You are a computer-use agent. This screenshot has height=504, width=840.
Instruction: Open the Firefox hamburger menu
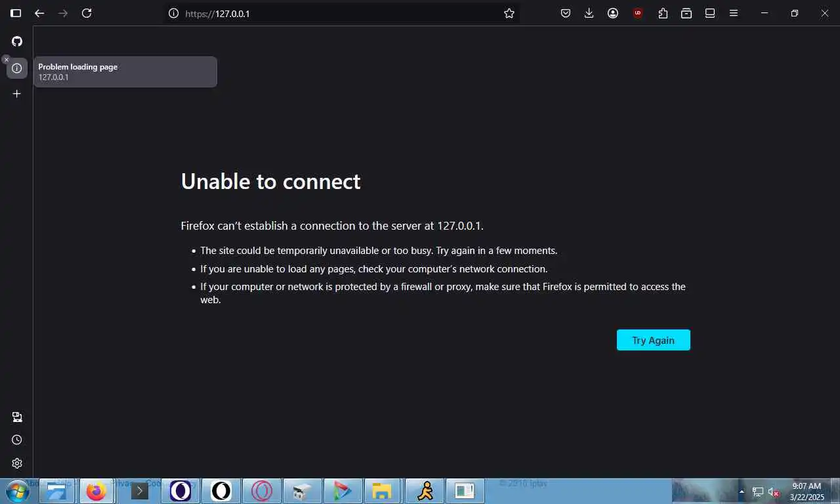point(734,13)
